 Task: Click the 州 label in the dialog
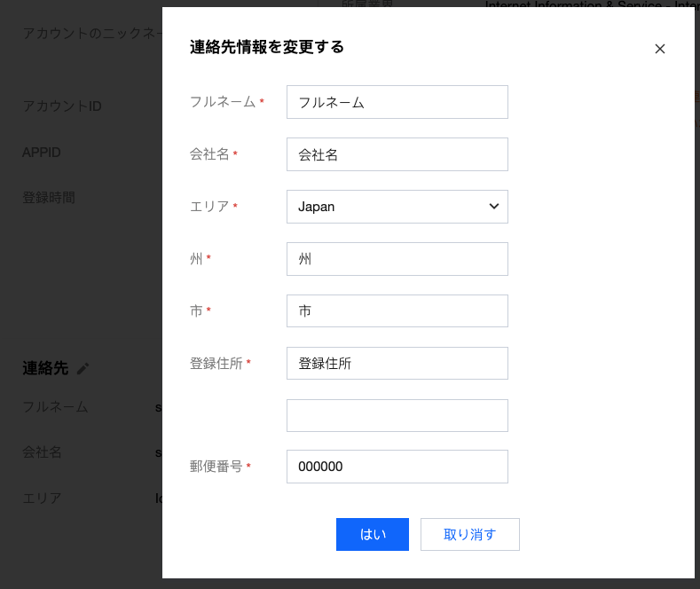(196, 259)
